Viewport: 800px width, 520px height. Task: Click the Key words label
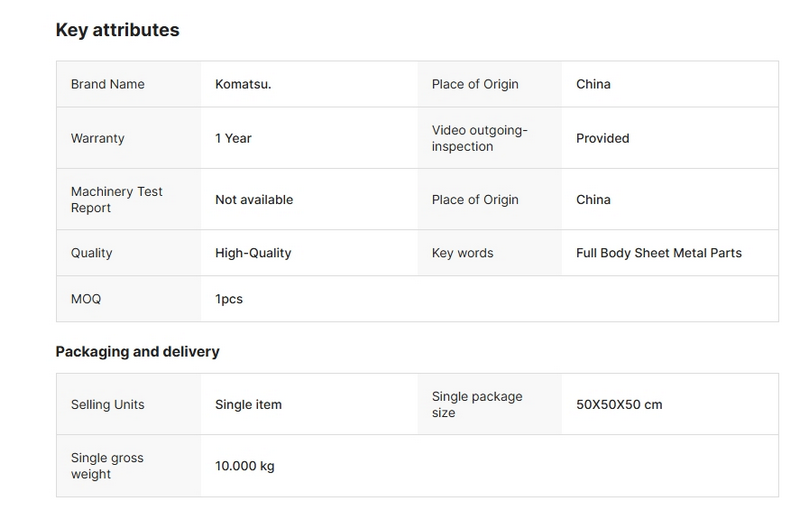point(462,253)
